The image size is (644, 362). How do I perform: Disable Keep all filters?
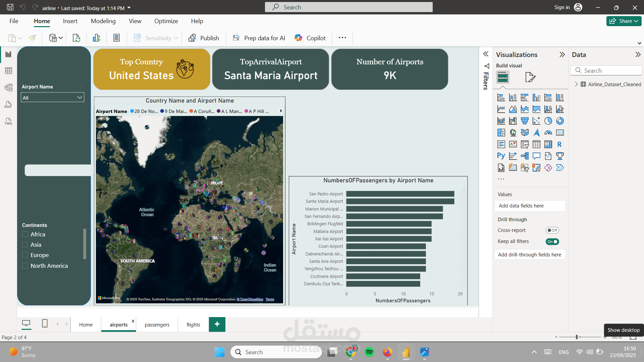point(552,241)
